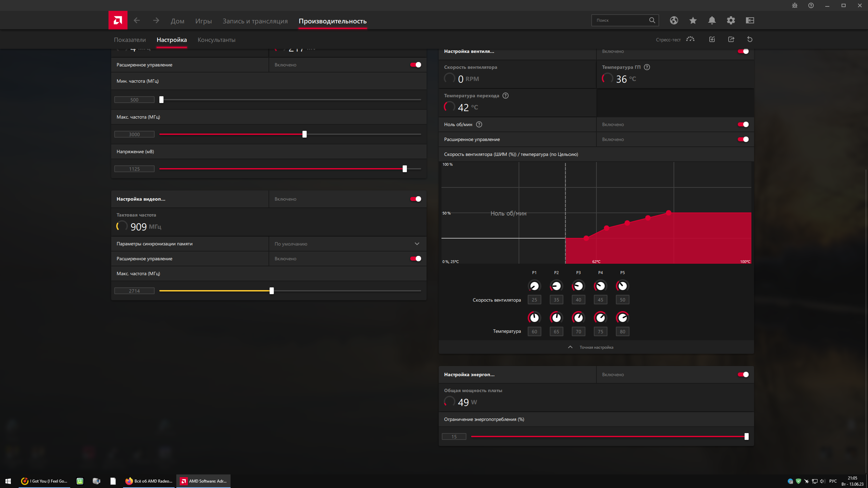Viewport: 868px width, 488px height.
Task: Disable the Настройка видеоп... toggle
Action: coord(415,199)
